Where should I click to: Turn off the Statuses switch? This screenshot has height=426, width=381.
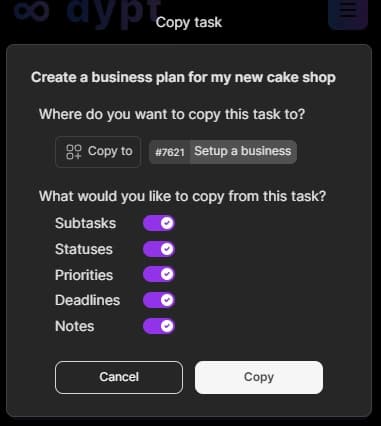point(159,249)
